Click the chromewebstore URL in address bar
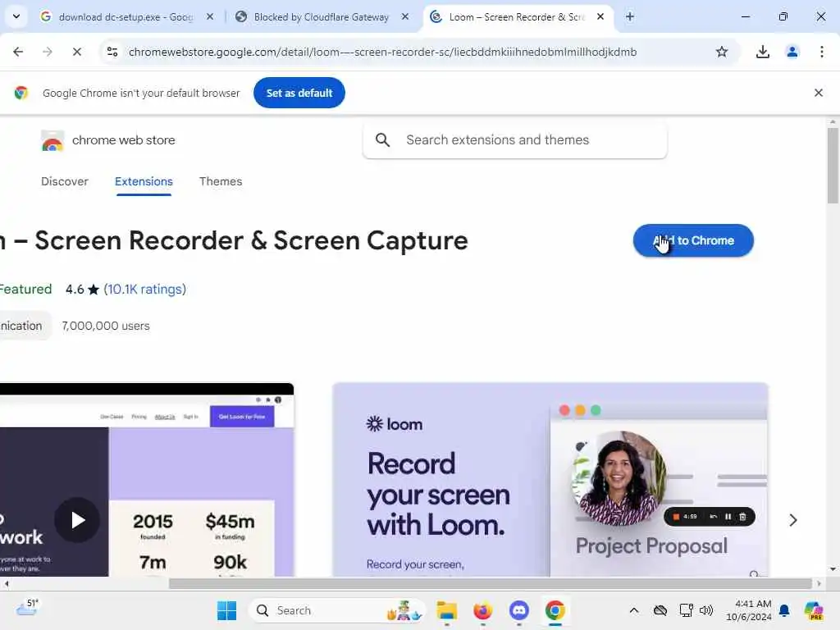The height and width of the screenshot is (630, 840). (382, 52)
